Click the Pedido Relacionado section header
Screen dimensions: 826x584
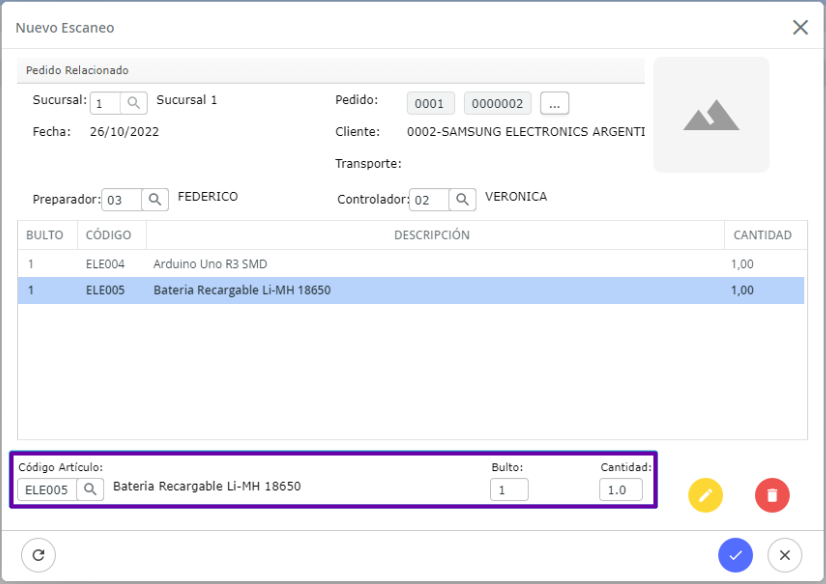click(331, 70)
